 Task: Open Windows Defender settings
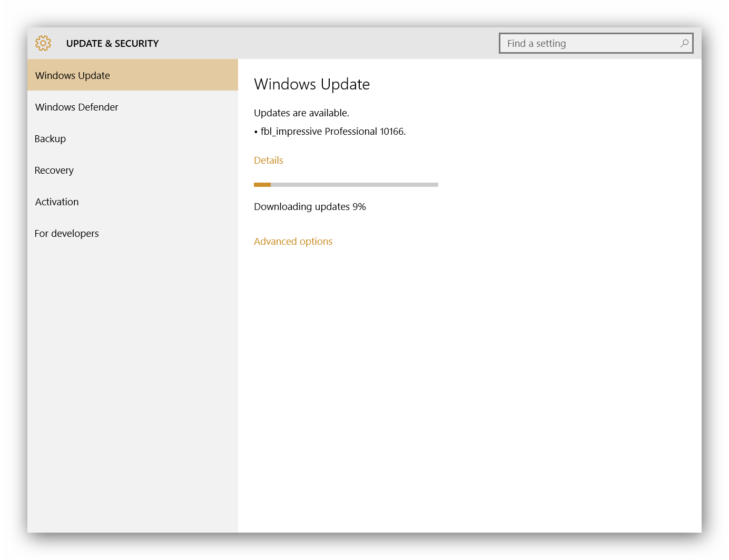pyautogui.click(x=133, y=107)
